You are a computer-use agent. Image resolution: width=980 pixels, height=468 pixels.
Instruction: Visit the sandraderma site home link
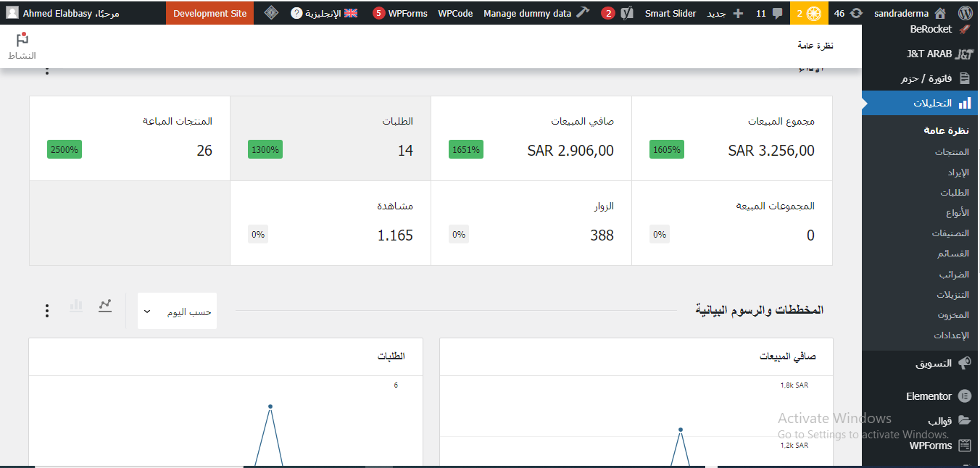[910, 13]
